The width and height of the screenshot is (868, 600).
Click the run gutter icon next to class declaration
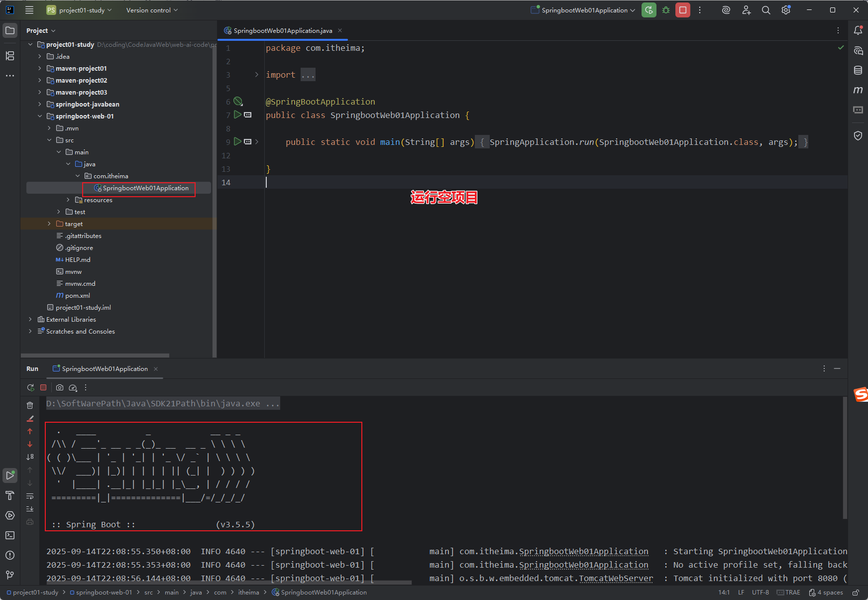(238, 115)
